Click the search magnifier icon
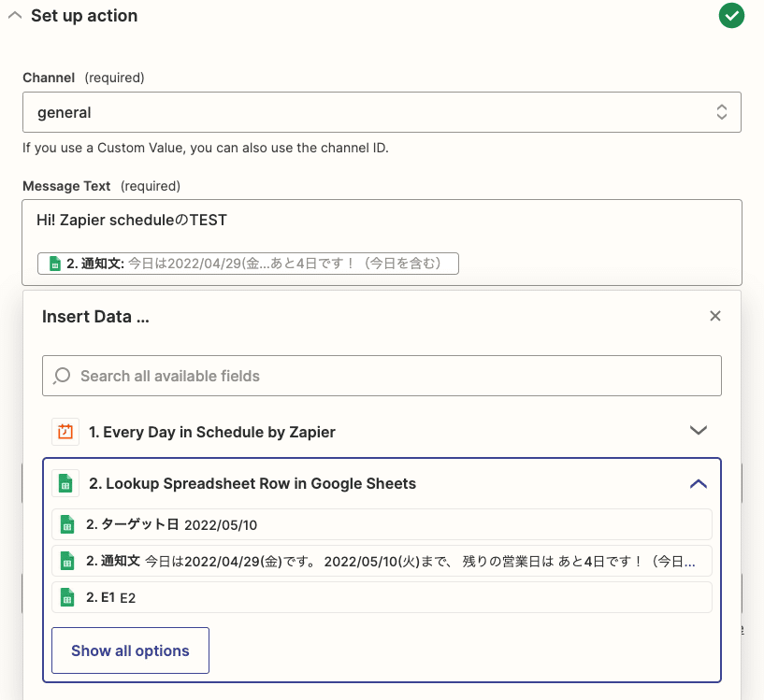 click(x=62, y=376)
